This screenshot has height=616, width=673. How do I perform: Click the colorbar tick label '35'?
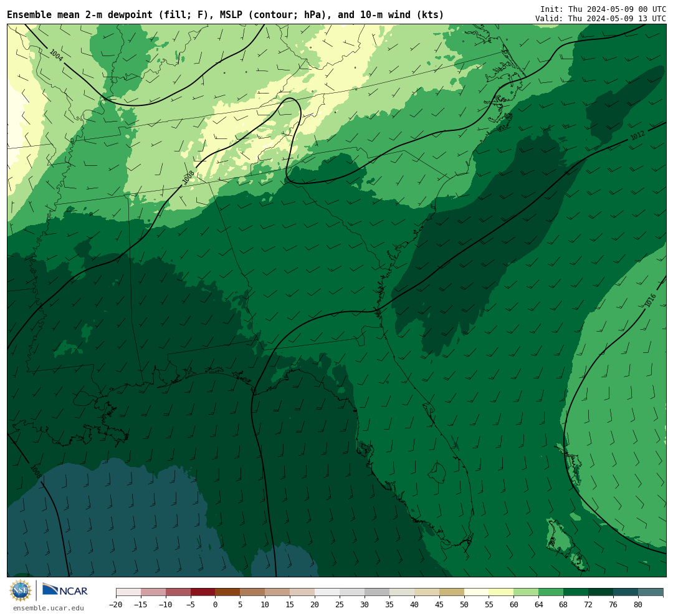click(x=389, y=604)
